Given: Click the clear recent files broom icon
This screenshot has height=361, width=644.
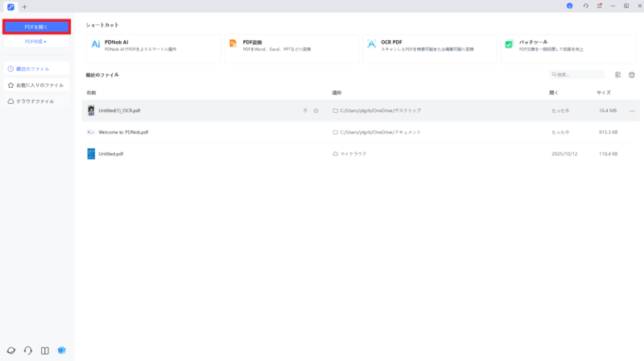Looking at the screenshot, I should (632, 74).
